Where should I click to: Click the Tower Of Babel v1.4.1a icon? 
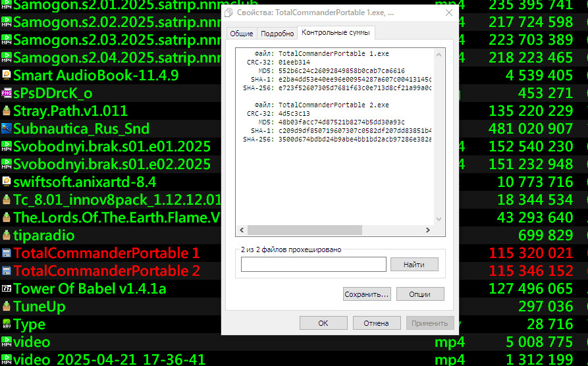(7, 288)
